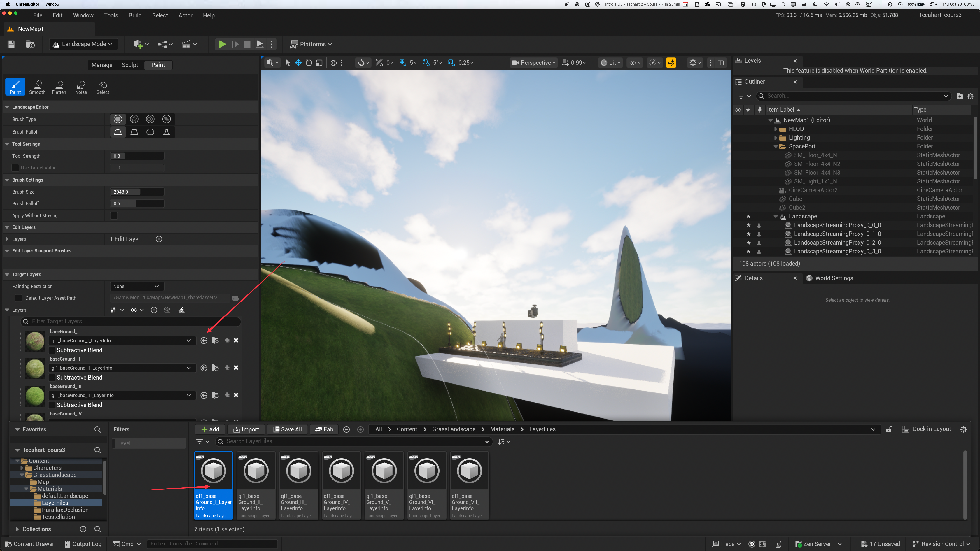This screenshot has height=551, width=980.
Task: Browse to baseGround_II layer info asset
Action: (215, 368)
